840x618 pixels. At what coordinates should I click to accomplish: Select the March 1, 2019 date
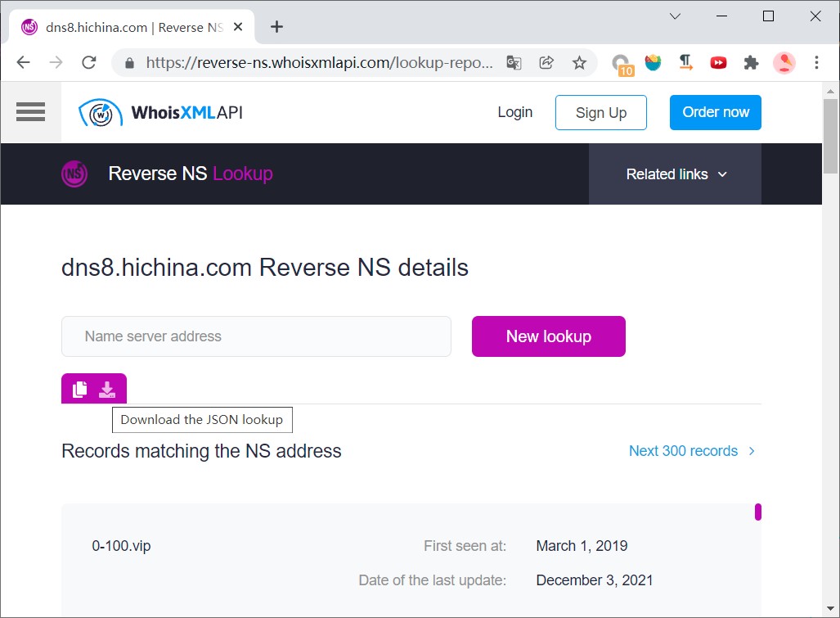582,546
